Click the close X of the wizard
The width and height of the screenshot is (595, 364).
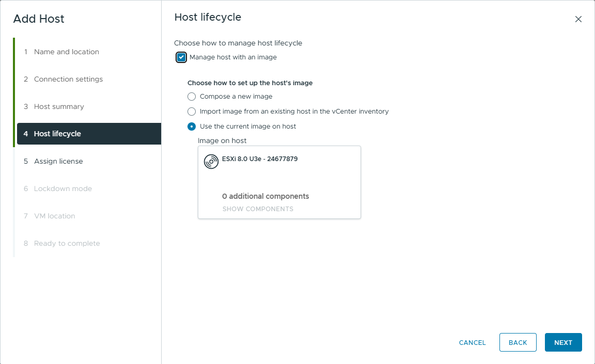click(578, 19)
